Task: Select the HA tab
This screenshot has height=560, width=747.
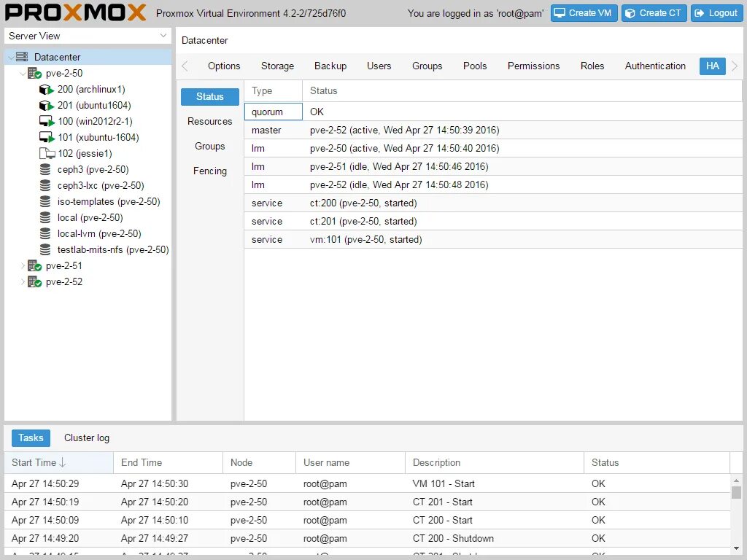Action: point(712,66)
